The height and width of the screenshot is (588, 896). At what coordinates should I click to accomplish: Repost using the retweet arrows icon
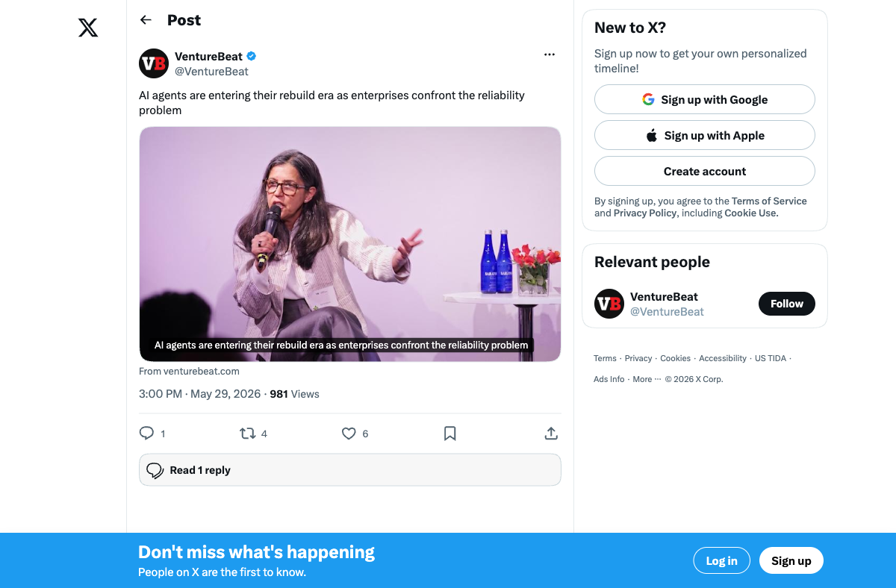coord(247,434)
